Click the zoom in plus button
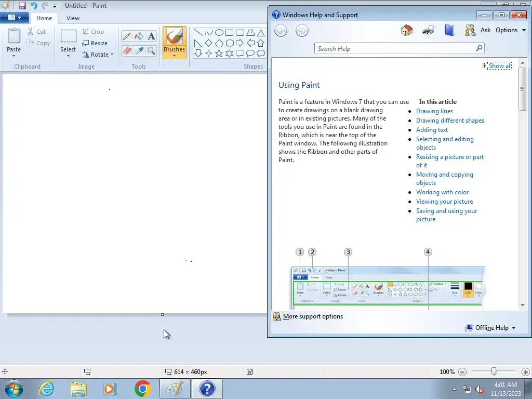The width and height of the screenshot is (532, 399). (x=525, y=372)
